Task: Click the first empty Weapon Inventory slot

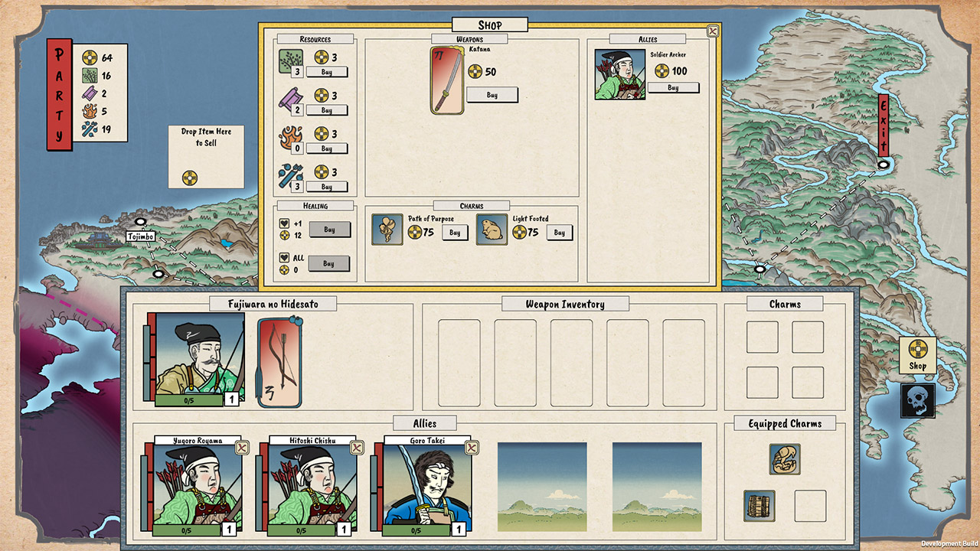Action: (x=459, y=363)
